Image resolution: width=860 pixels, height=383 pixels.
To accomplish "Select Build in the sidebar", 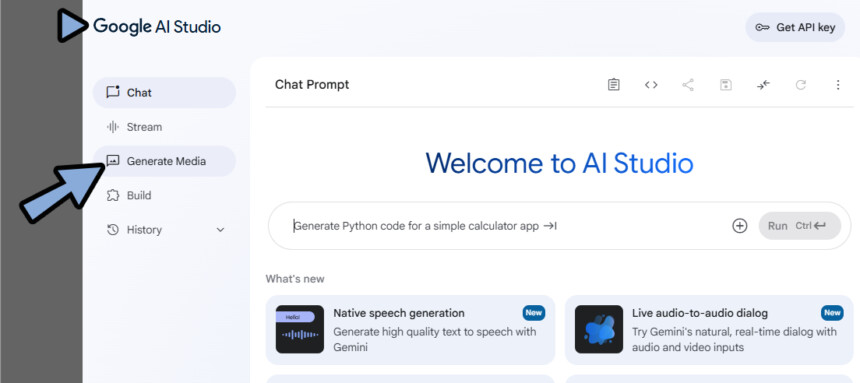I will 164,195.
